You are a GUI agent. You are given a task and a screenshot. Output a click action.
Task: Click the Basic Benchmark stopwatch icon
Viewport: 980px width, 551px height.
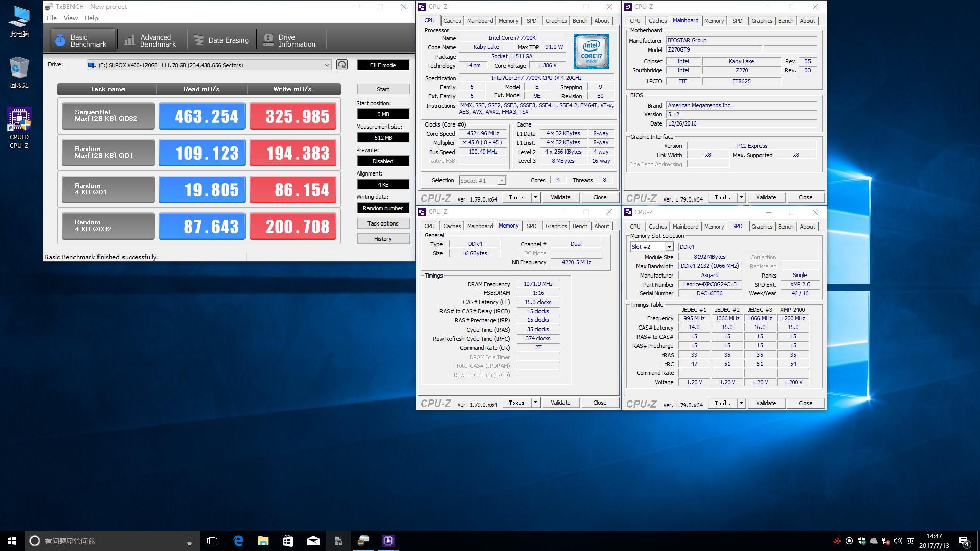point(60,41)
